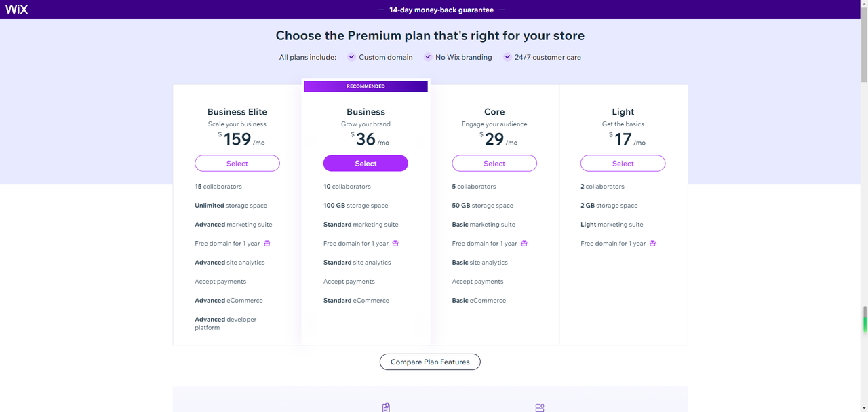
Task: Click 'Accept payments' in Core plan
Action: tap(477, 282)
